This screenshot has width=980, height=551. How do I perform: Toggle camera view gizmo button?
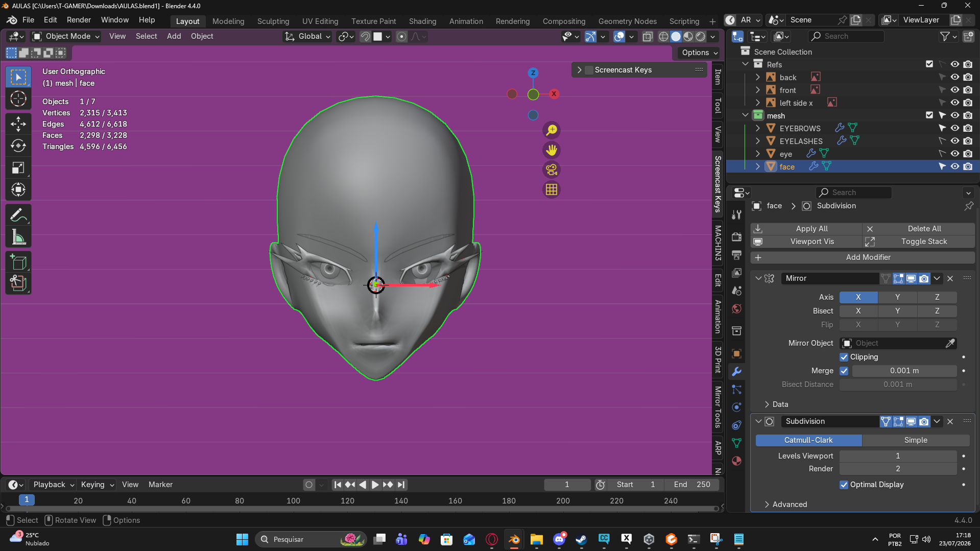coord(552,170)
